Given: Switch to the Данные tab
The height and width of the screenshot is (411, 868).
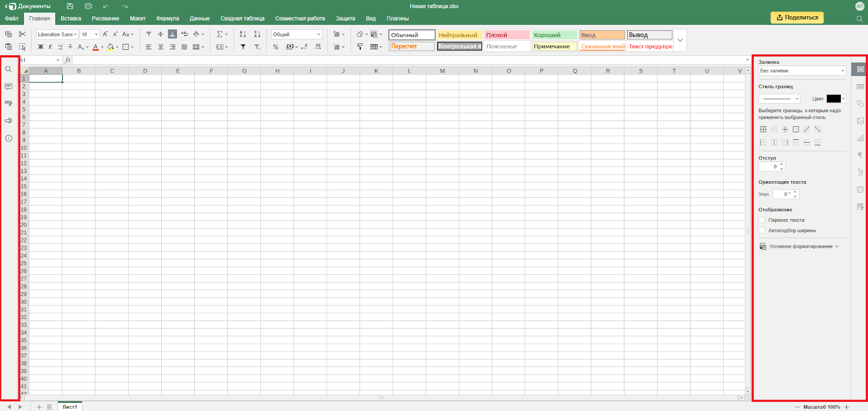Looking at the screenshot, I should [200, 18].
